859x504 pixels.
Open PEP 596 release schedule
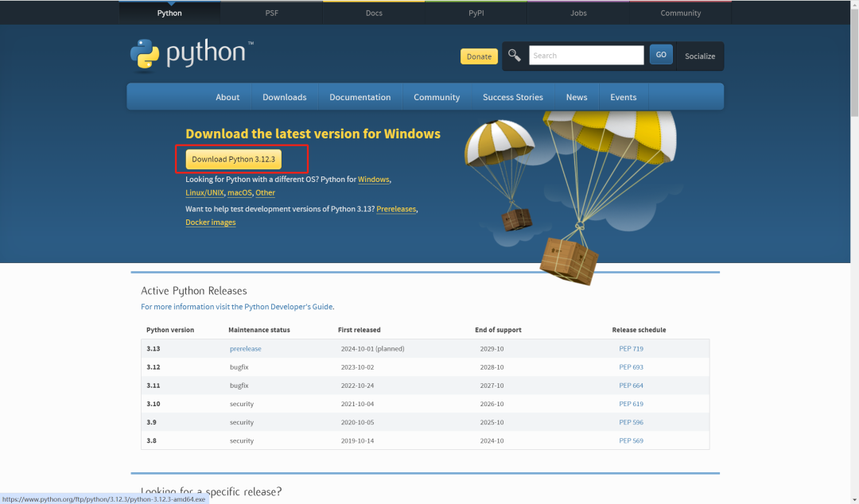tap(631, 422)
